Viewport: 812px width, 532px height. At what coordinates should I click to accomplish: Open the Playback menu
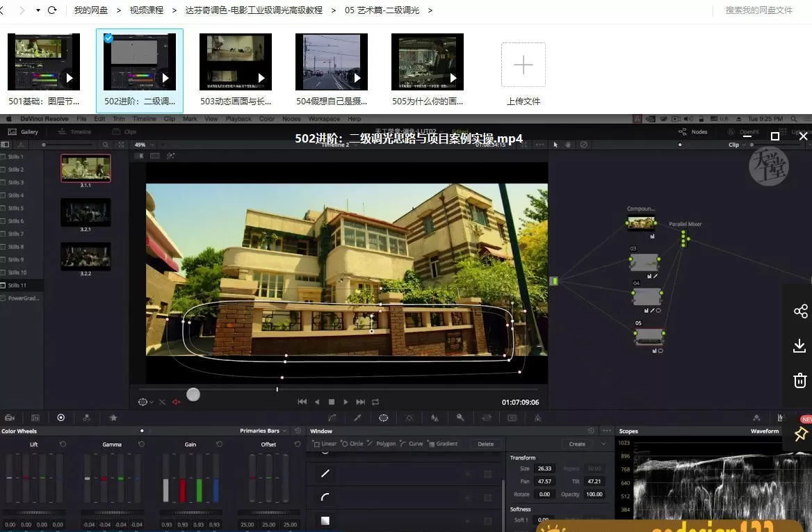point(238,119)
